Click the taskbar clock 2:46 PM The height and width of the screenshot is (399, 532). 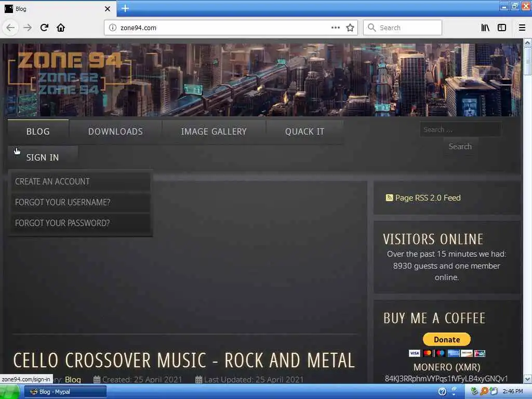tap(513, 392)
